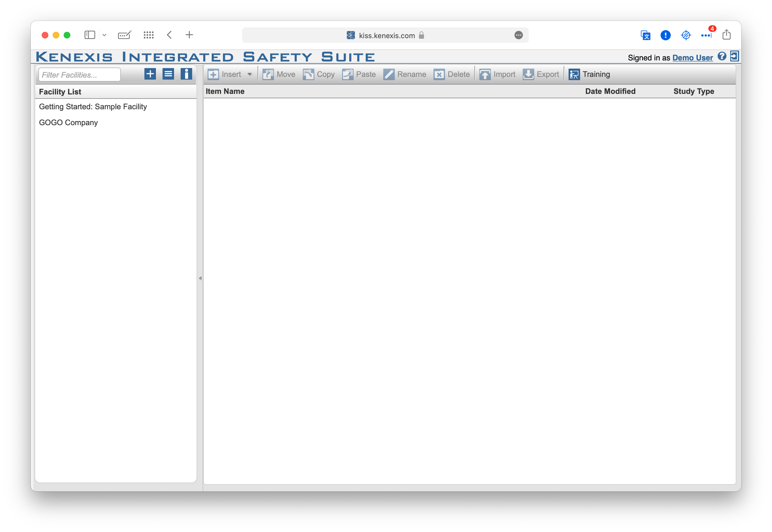
Task: Open the Demo User profile link
Action: [x=692, y=58]
